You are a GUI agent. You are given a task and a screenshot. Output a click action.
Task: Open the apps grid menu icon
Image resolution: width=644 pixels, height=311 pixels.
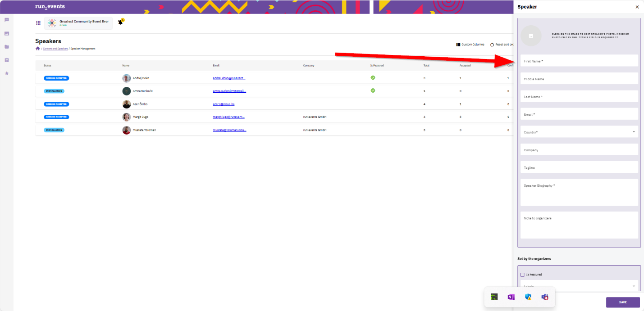tap(38, 23)
